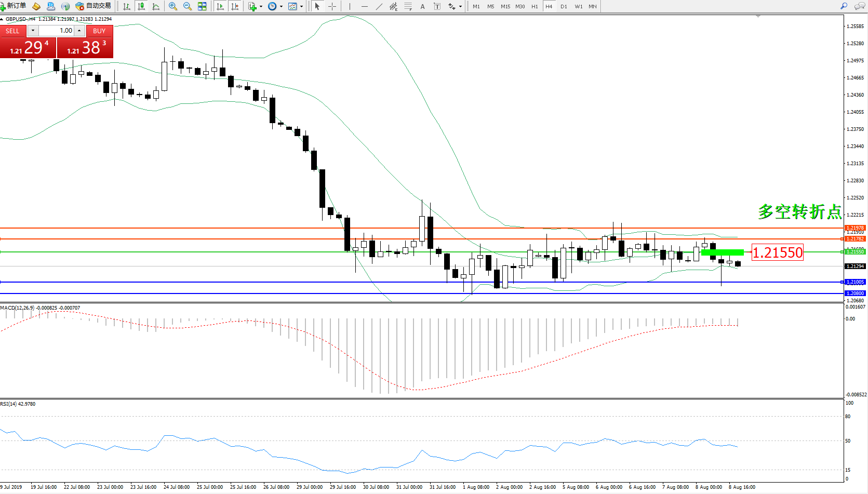
Task: Open the tile windows layout icon
Action: (202, 6)
